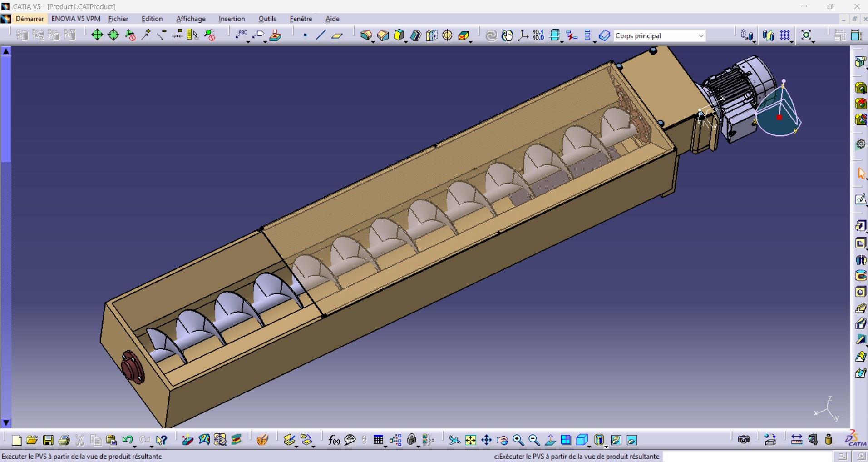868x462 pixels.
Task: Click the Save floppy disk icon
Action: point(48,440)
